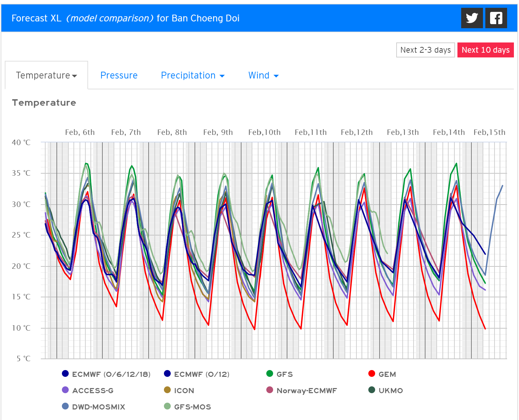Image resolution: width=519 pixels, height=420 pixels.
Task: Hide the GFS-MOS series label
Action: [x=192, y=407]
